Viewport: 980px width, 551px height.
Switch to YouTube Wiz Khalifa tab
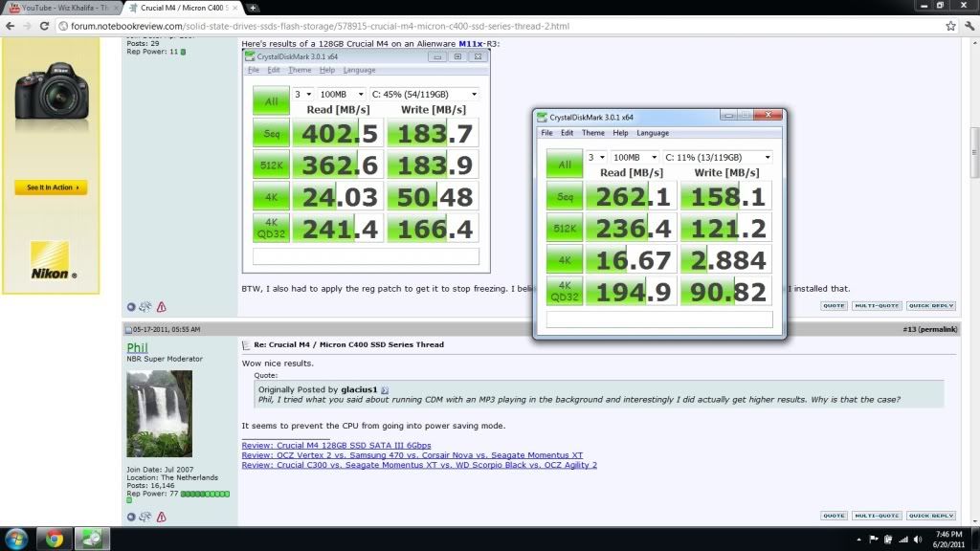[x=62, y=8]
